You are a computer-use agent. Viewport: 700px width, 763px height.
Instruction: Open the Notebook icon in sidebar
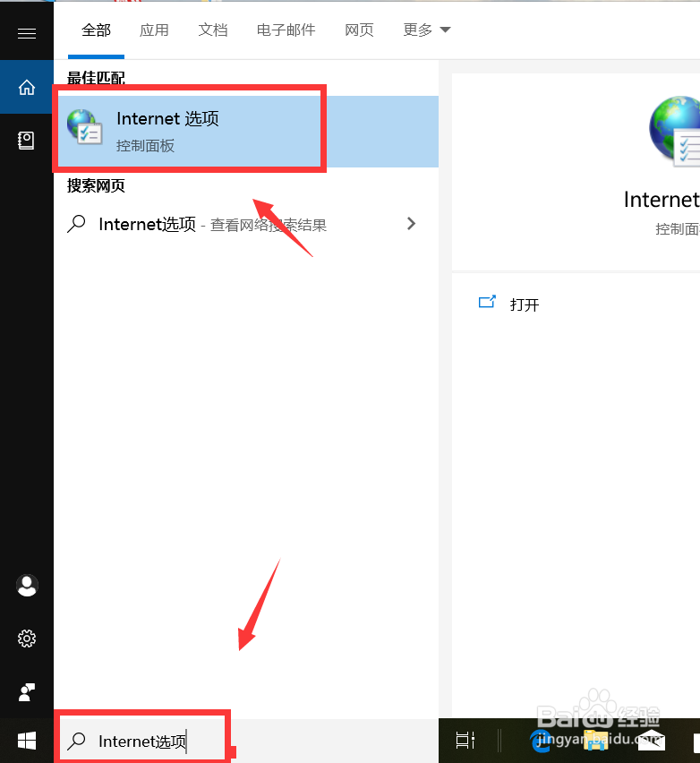[x=26, y=141]
